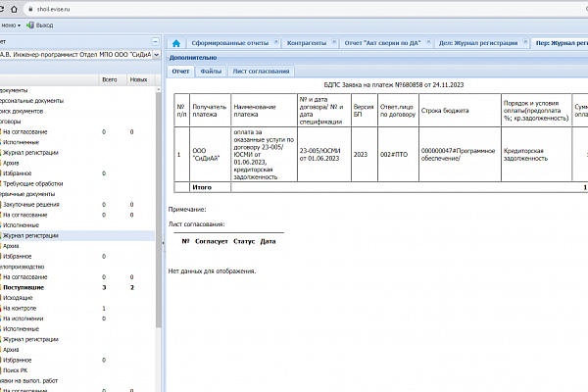
Task: Click the Поступившие new count 2
Action: [x=132, y=288]
